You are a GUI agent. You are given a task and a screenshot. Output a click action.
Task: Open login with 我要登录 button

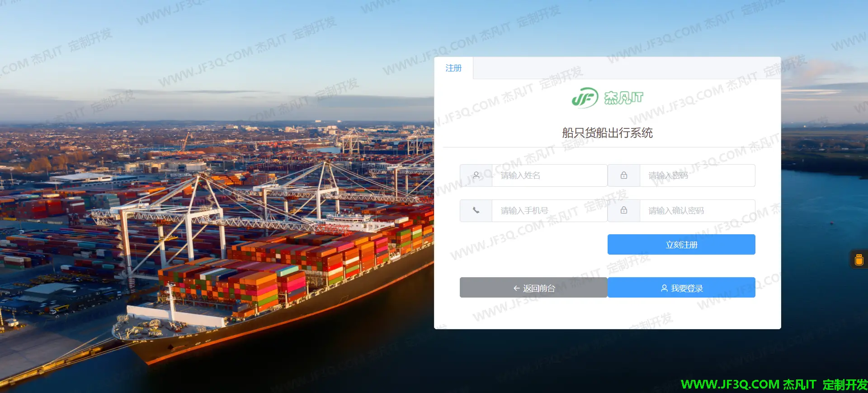681,288
